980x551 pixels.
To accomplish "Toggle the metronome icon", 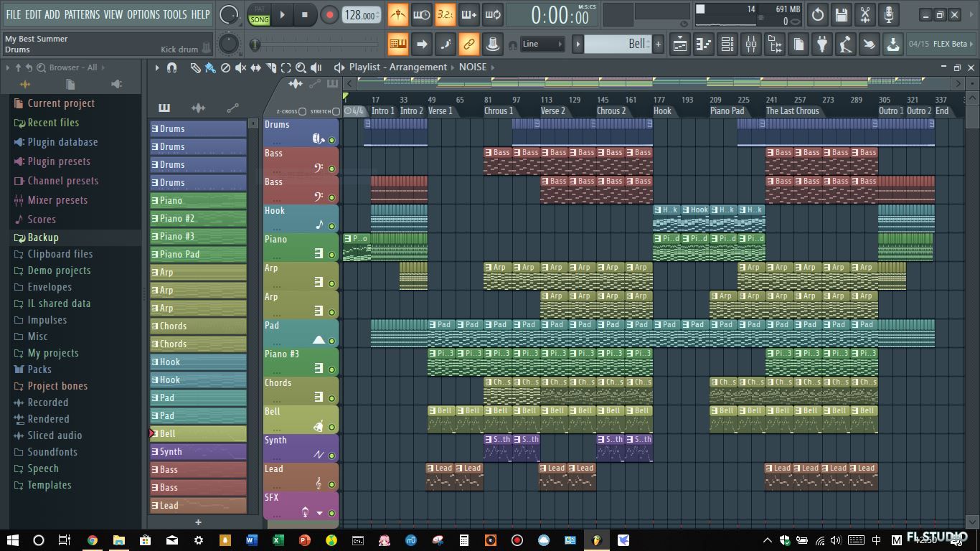I will pyautogui.click(x=398, y=14).
